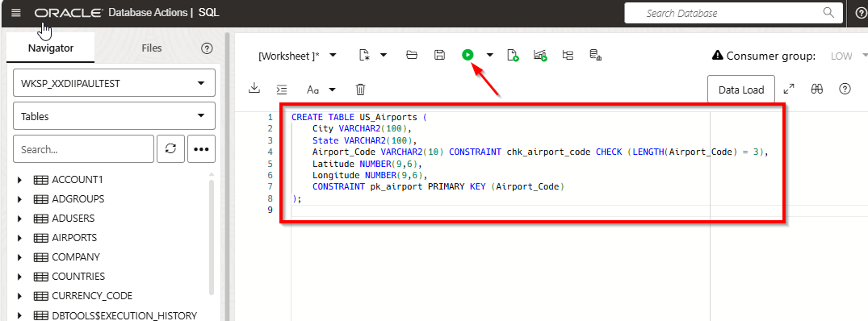The height and width of the screenshot is (321, 868).
Task: Expand the ACCOUNT1 table node
Action: tap(20, 180)
